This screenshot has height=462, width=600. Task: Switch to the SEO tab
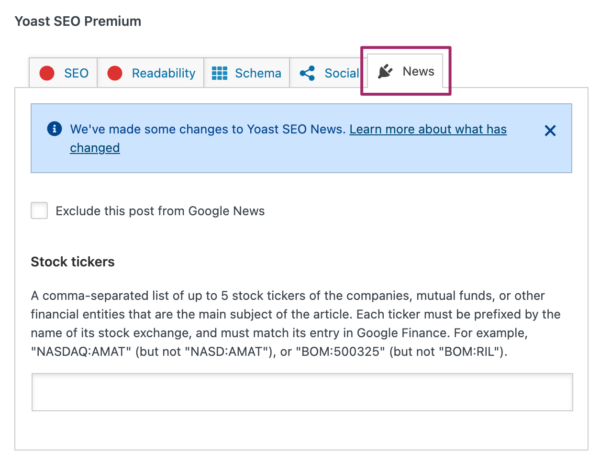(x=76, y=73)
